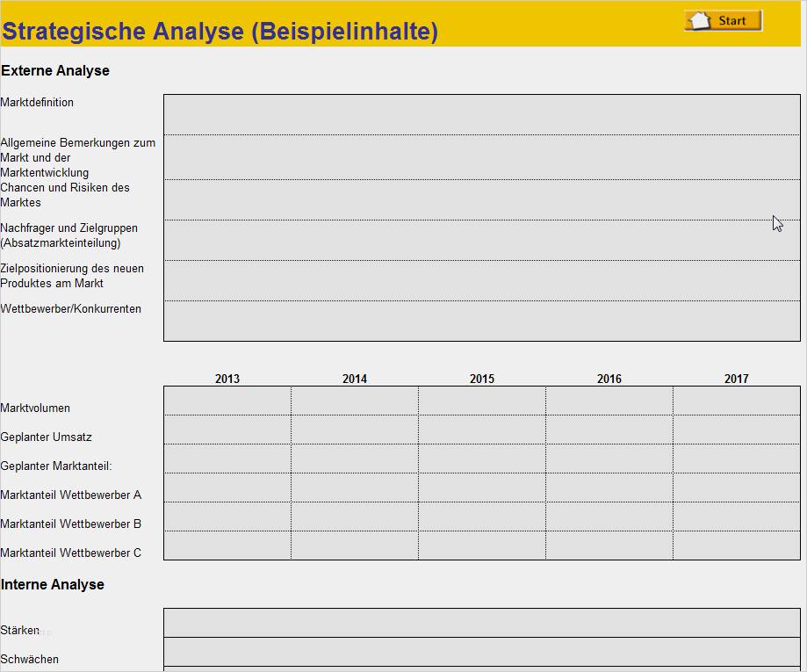Click the Strategische Analyse (Beispielinhalte) title
This screenshot has height=672, width=807.
220,32
